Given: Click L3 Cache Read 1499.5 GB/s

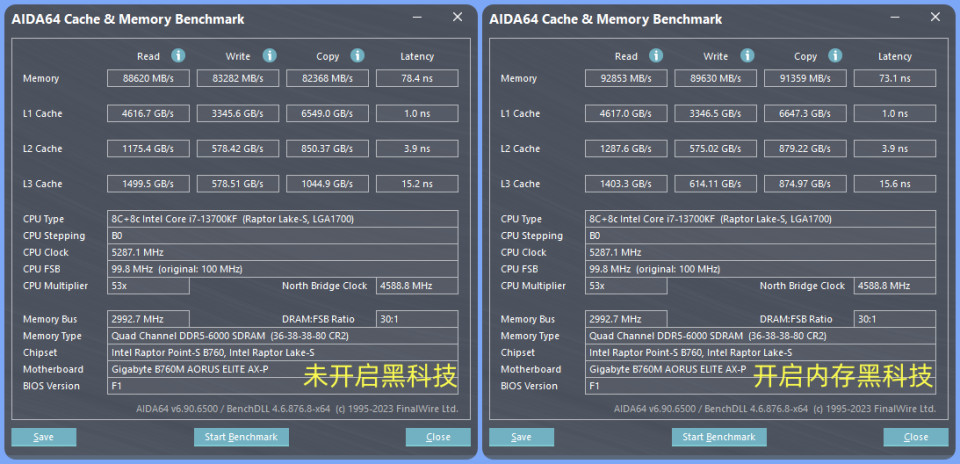Looking at the screenshot, I should [148, 184].
